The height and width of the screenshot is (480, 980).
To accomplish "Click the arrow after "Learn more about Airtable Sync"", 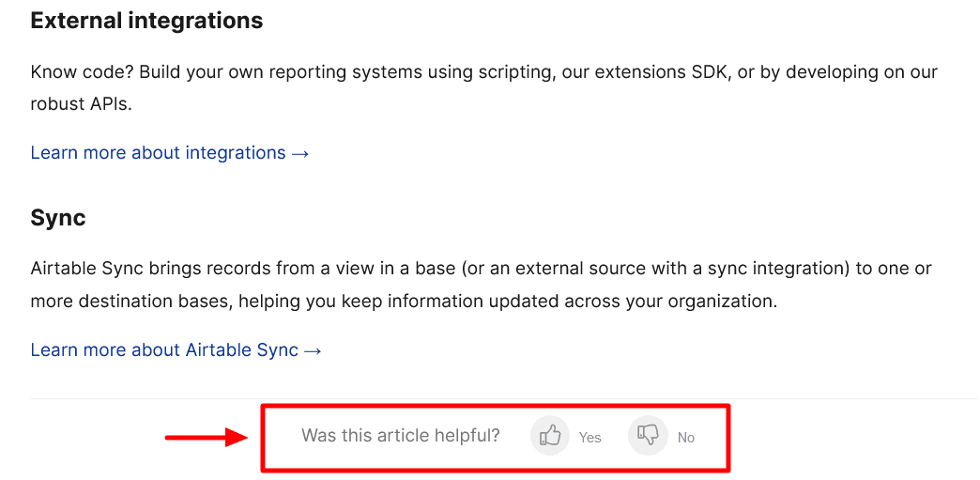I will click(314, 350).
